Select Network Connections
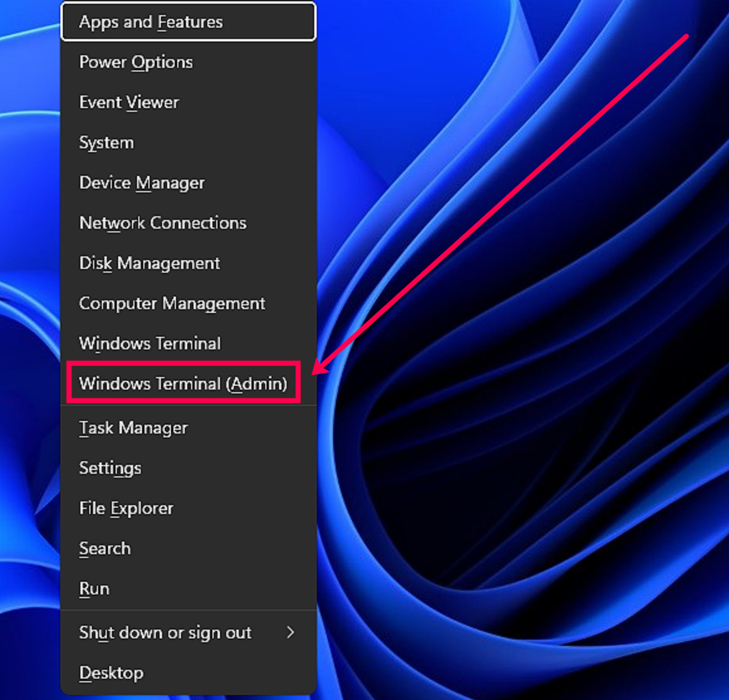The height and width of the screenshot is (700, 729). (162, 222)
